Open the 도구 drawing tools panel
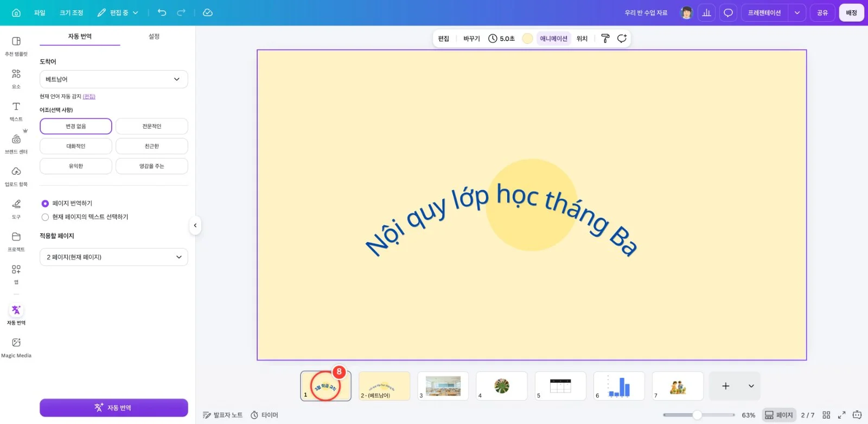Image resolution: width=868 pixels, height=424 pixels. [x=16, y=209]
